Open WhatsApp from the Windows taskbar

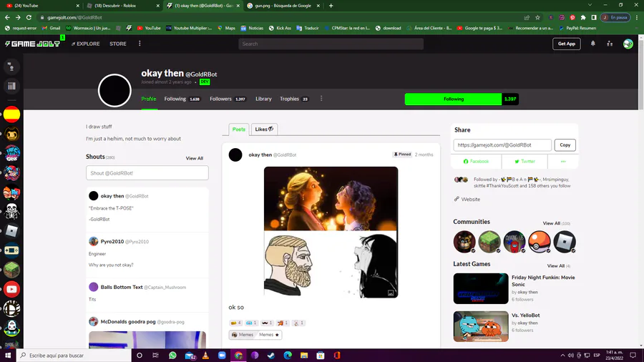(x=172, y=356)
